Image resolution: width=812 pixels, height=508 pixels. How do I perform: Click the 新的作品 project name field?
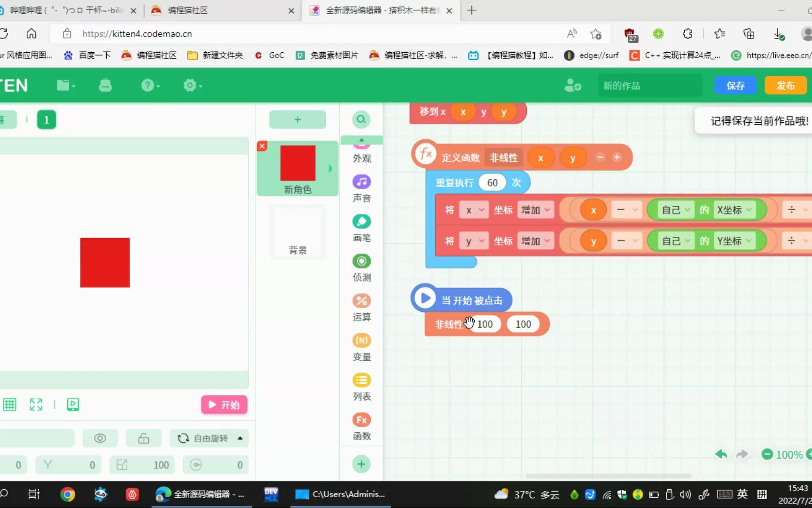pyautogui.click(x=649, y=85)
